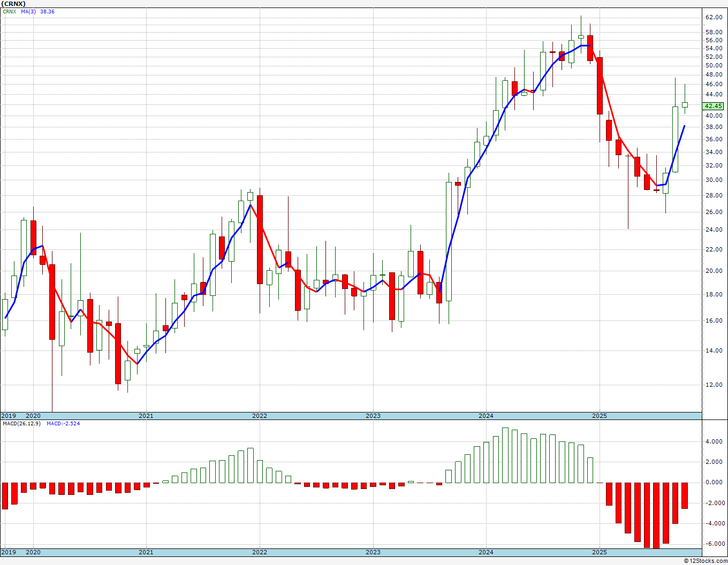The width and height of the screenshot is (728, 565).
Task: Click the 50.00 price axis label
Action: pos(714,66)
